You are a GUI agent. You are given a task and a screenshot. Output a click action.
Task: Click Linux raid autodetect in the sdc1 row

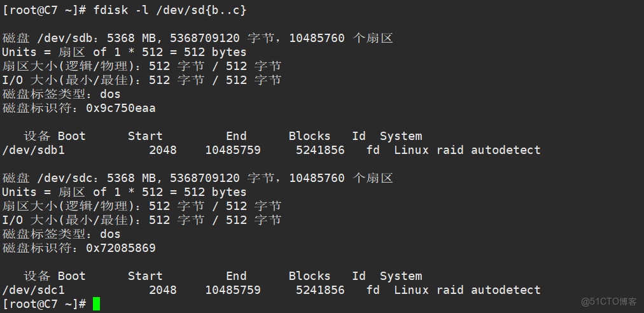coord(467,290)
